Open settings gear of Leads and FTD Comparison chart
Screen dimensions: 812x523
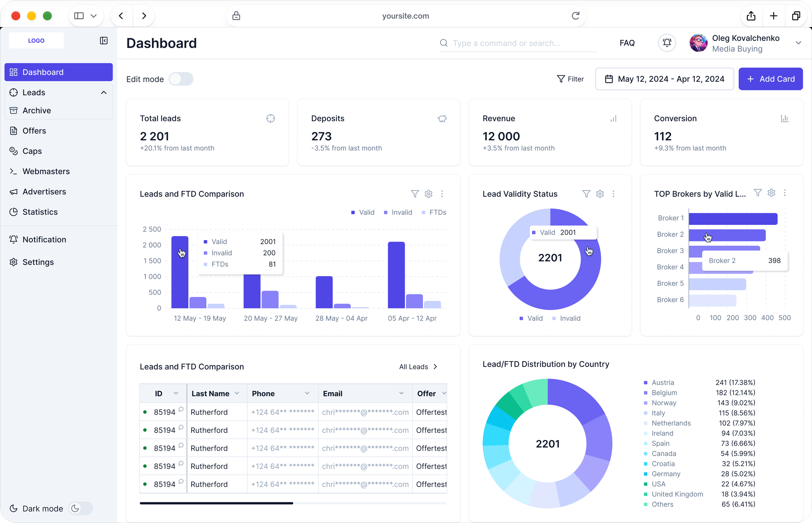point(428,194)
